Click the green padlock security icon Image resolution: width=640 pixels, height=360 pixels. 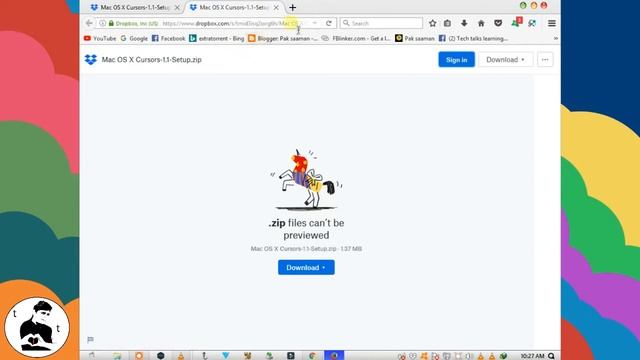pyautogui.click(x=111, y=23)
